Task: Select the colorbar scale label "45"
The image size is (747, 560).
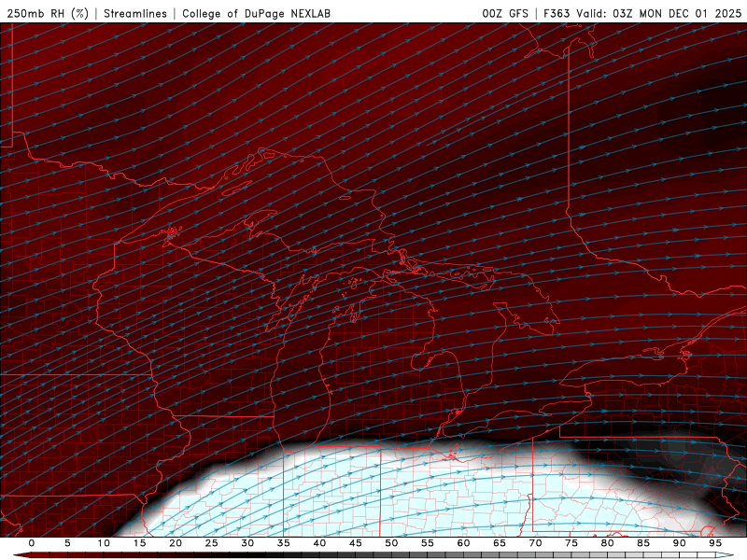Action: 356,543
